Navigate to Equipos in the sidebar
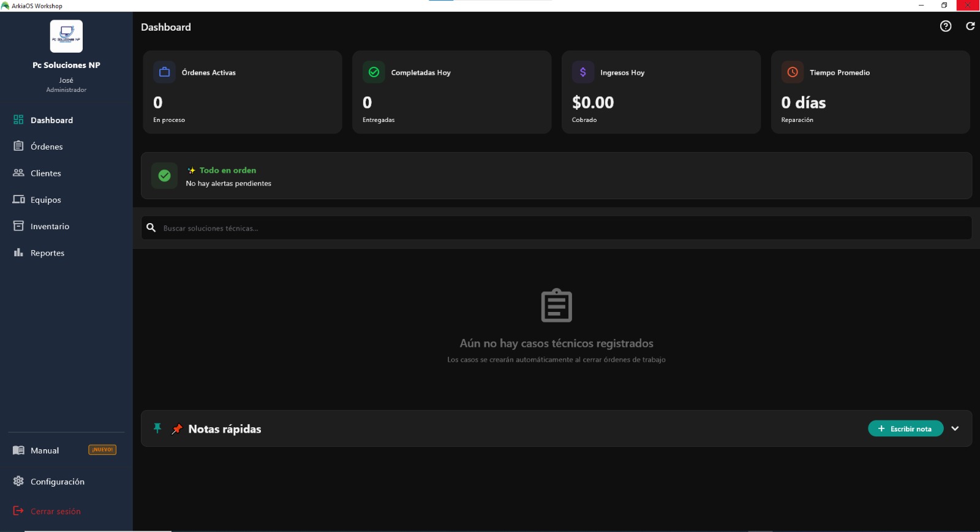This screenshot has width=980, height=532. [46, 200]
